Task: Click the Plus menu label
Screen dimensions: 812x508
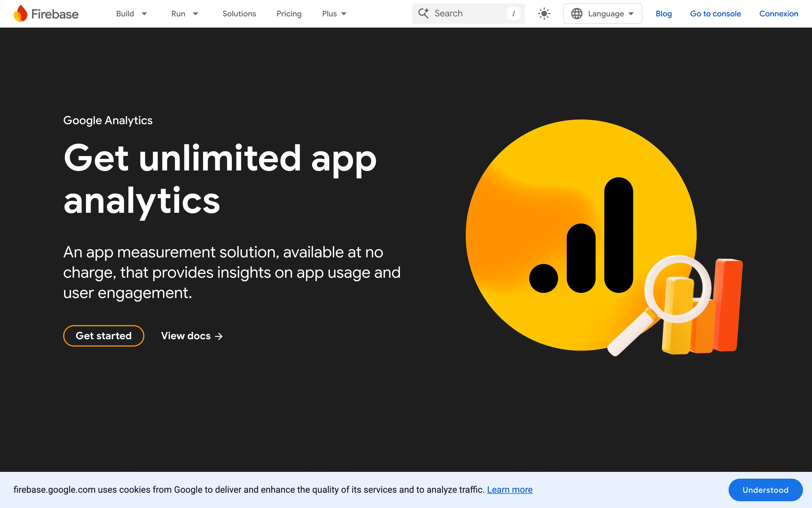Action: [329, 14]
